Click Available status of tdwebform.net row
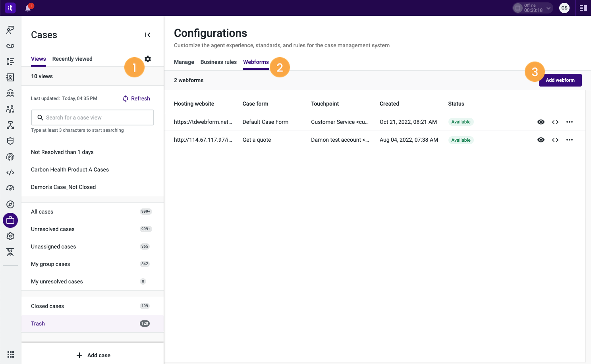This screenshot has width=591, height=364. pos(461,122)
